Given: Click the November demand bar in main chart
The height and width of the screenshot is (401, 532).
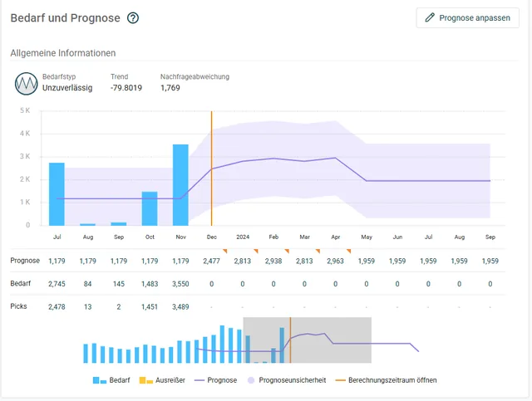Looking at the screenshot, I should click(x=180, y=185).
